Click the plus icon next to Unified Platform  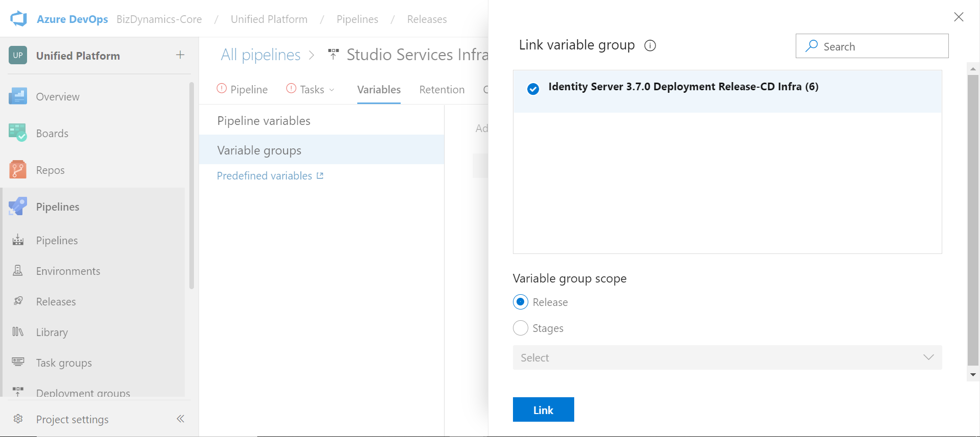point(180,55)
